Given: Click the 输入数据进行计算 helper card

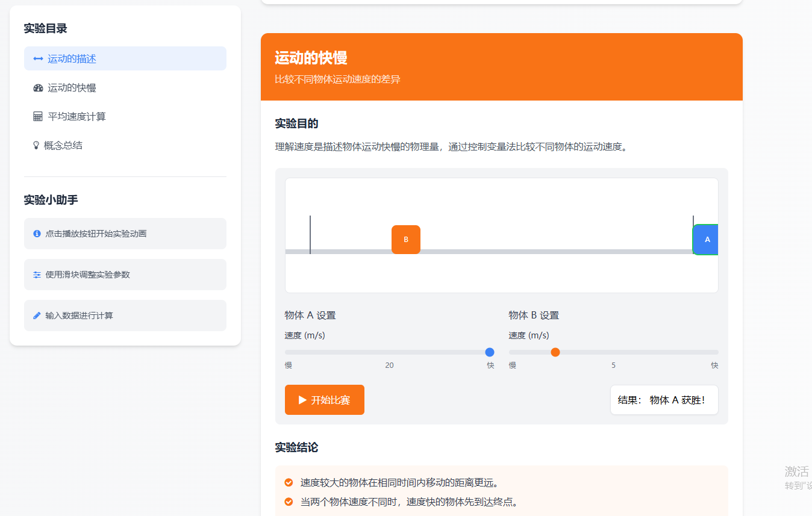Looking at the screenshot, I should tap(125, 316).
